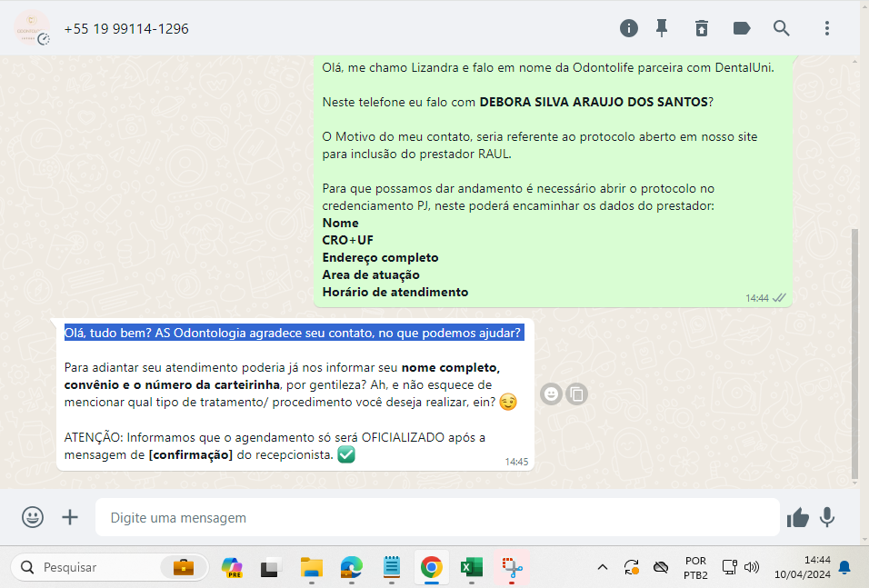Click the 'Horário de atendimento' line
Image resolution: width=869 pixels, height=588 pixels.
395,292
